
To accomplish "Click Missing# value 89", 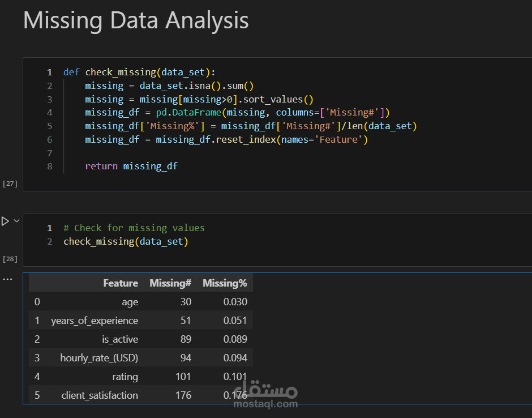I will point(186,339).
